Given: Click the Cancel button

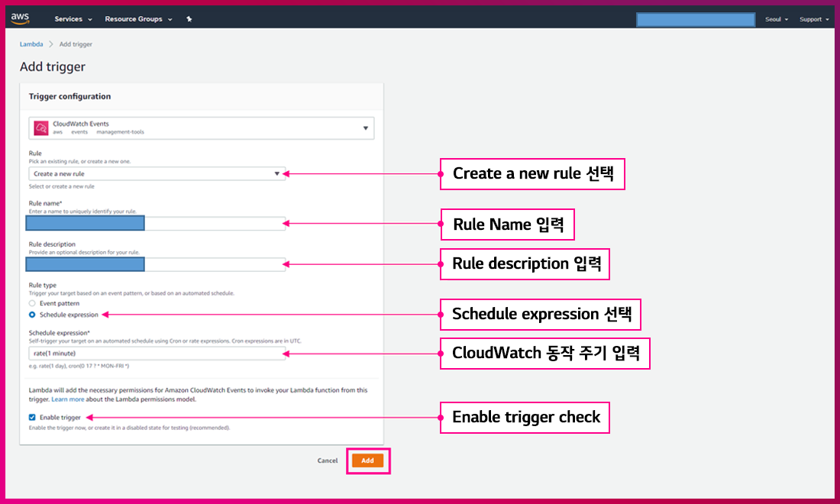Looking at the screenshot, I should click(328, 460).
